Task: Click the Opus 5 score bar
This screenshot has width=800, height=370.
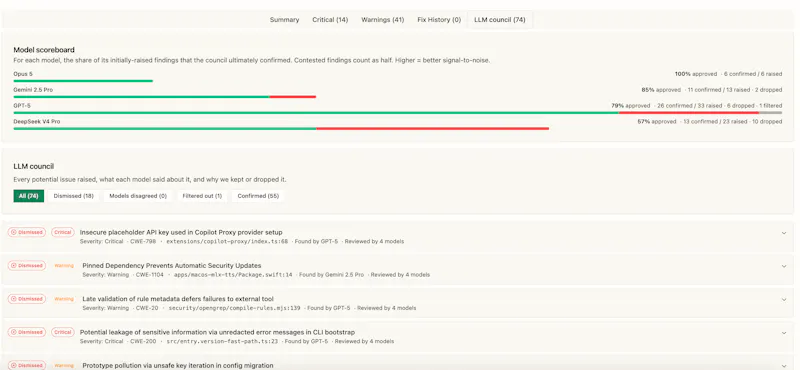Action: point(83,81)
